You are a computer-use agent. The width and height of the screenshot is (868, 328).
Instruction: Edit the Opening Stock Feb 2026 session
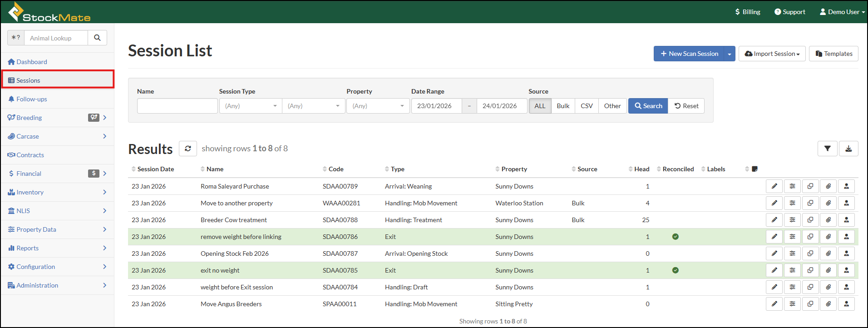774,253
